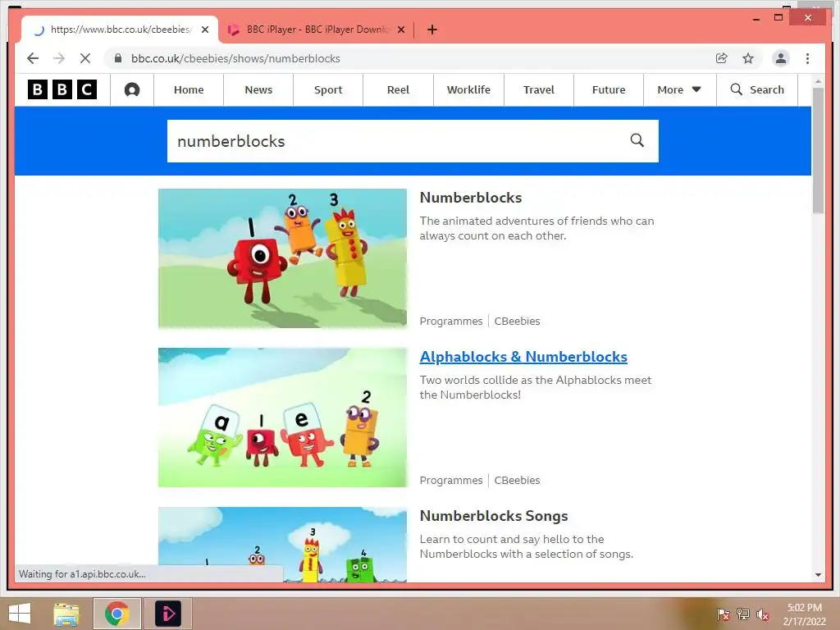Close the BBC iPlayer Downloads tab

click(400, 30)
